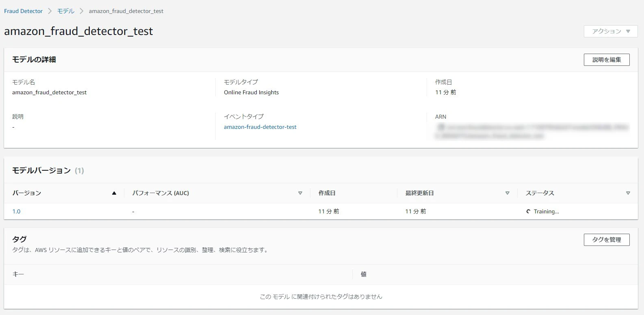
Task: Open the アクション dropdown menu
Action: click(611, 31)
